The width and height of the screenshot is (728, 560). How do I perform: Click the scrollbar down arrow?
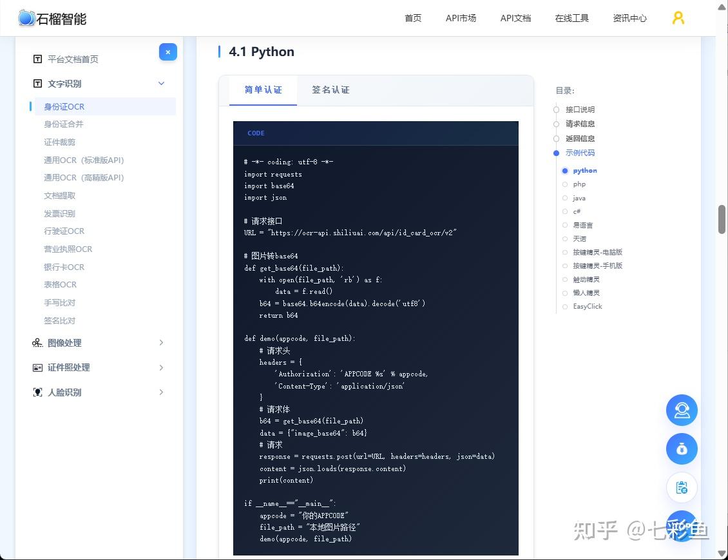[x=722, y=554]
